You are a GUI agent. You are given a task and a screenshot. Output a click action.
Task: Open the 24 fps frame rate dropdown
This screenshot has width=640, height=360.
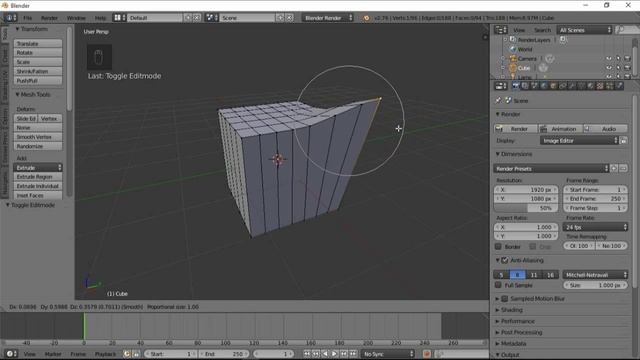595,227
